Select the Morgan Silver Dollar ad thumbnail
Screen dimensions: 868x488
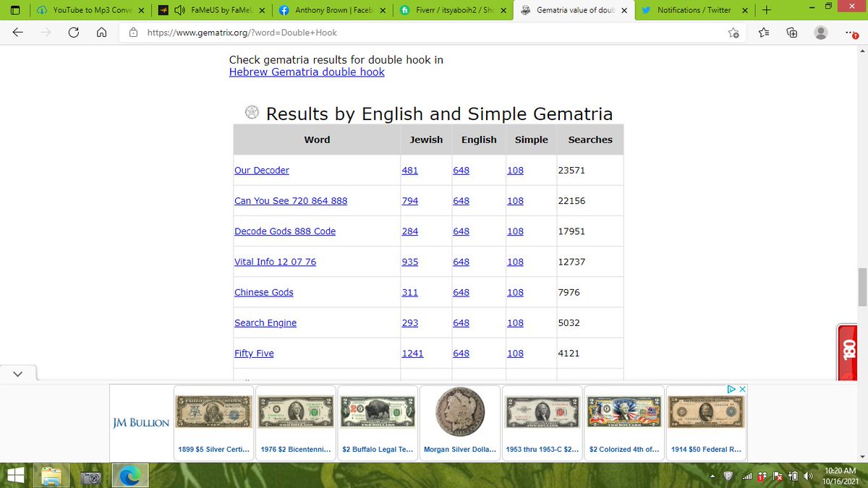coord(460,412)
